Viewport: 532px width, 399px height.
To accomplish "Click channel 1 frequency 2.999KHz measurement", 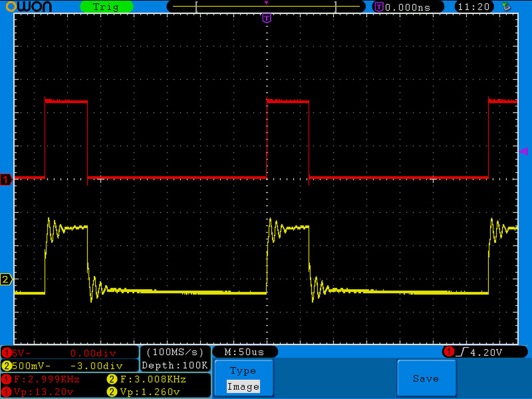I will (x=47, y=379).
